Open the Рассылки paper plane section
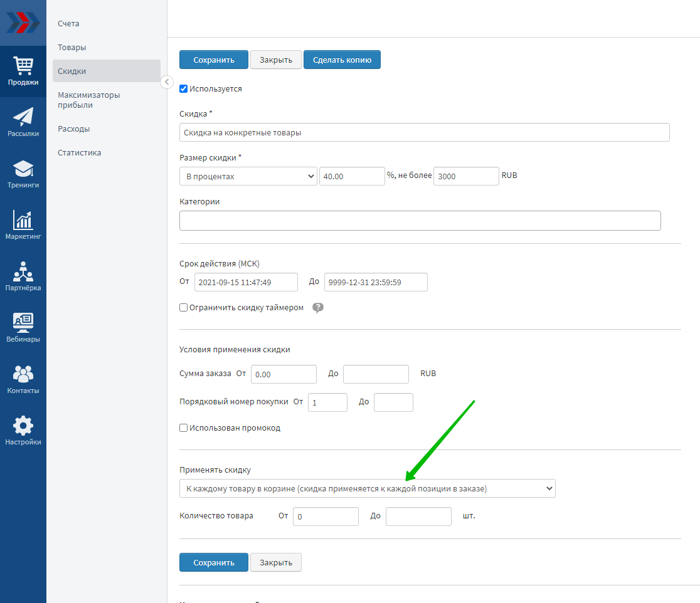Screen dimensions: 700x603 23,122
